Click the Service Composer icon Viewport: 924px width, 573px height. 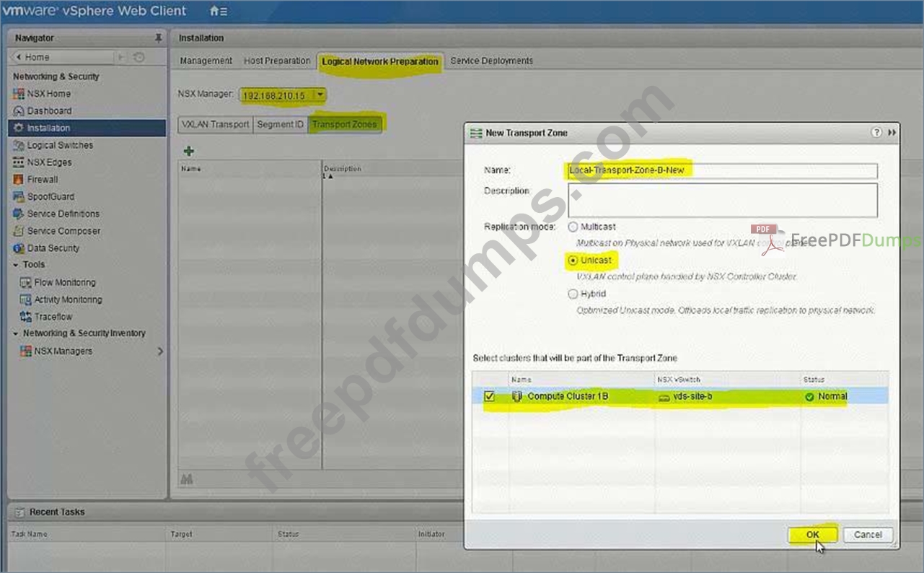tap(19, 231)
